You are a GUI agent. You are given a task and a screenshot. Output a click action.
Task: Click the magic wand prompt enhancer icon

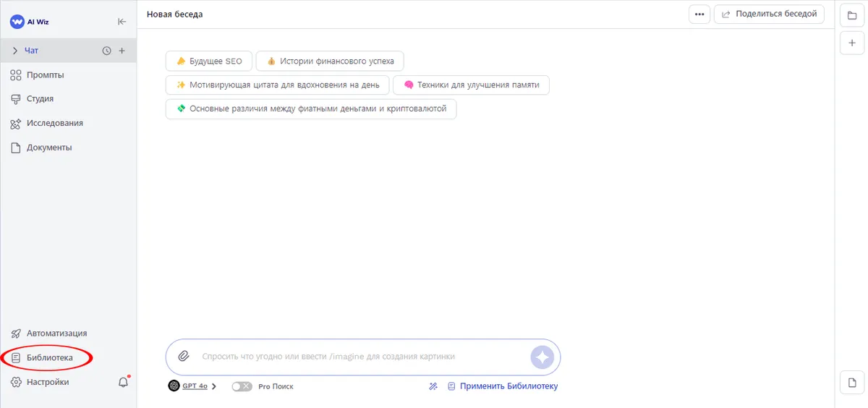pyautogui.click(x=433, y=386)
